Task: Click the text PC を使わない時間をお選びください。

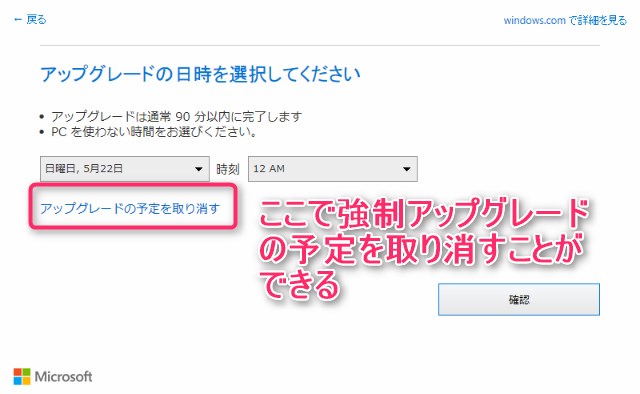Action: 154,132
